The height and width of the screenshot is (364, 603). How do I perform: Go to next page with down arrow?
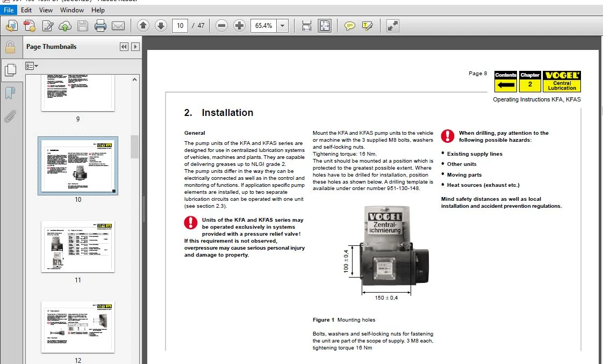click(x=161, y=26)
